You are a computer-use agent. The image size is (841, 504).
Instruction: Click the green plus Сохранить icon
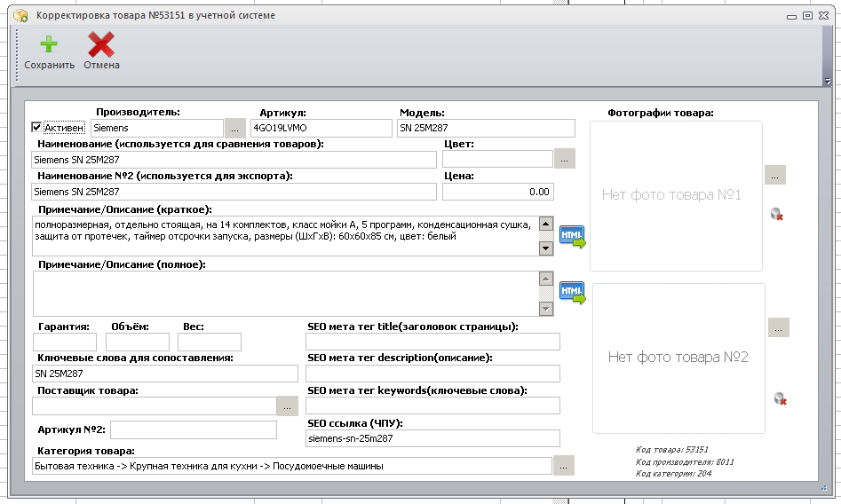(49, 44)
